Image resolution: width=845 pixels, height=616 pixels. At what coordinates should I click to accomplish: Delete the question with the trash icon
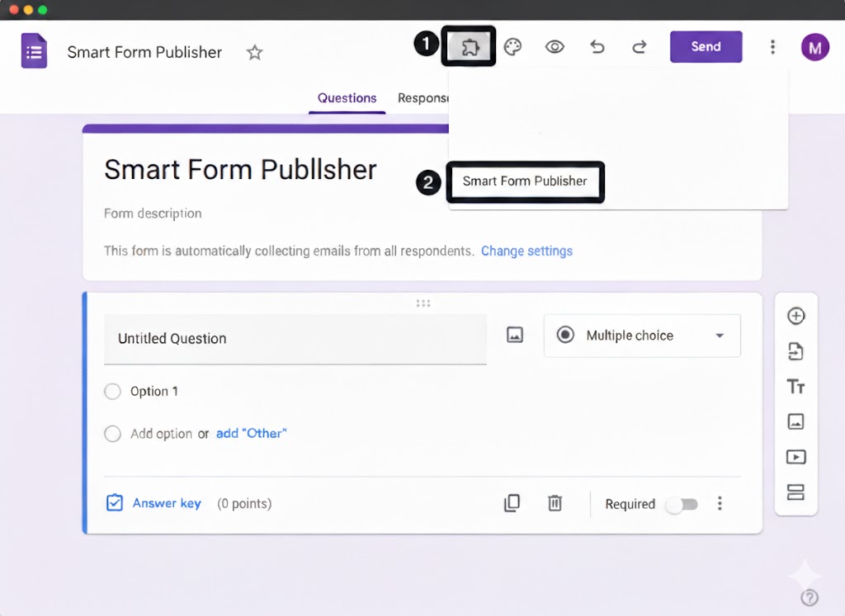[x=555, y=503]
